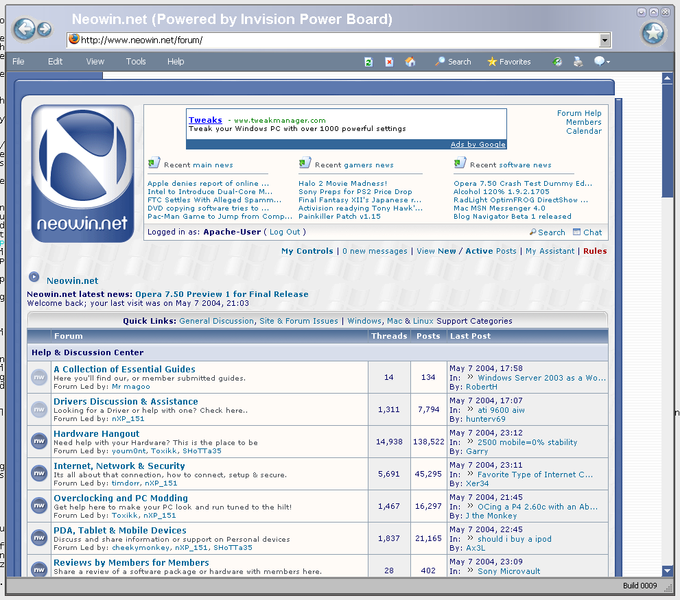Open the My Controls link
The height and width of the screenshot is (600, 680).
pos(307,251)
